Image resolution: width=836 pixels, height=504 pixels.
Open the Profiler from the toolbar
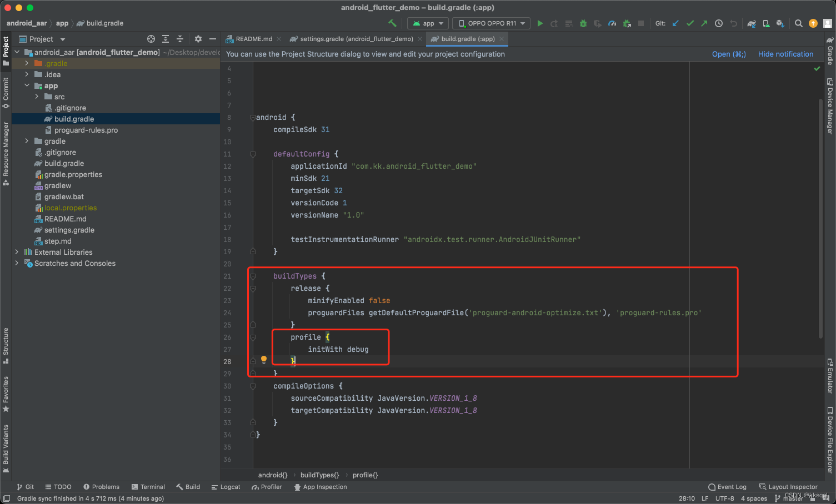point(612,23)
